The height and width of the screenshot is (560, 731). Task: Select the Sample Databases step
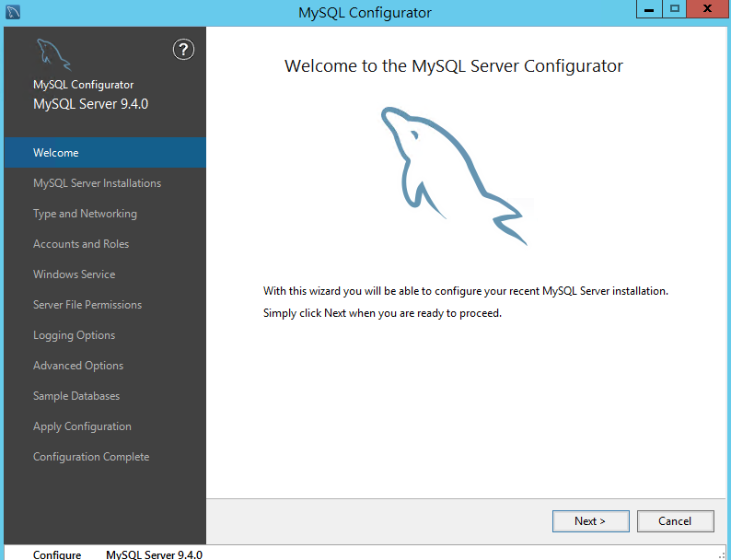[x=76, y=396]
